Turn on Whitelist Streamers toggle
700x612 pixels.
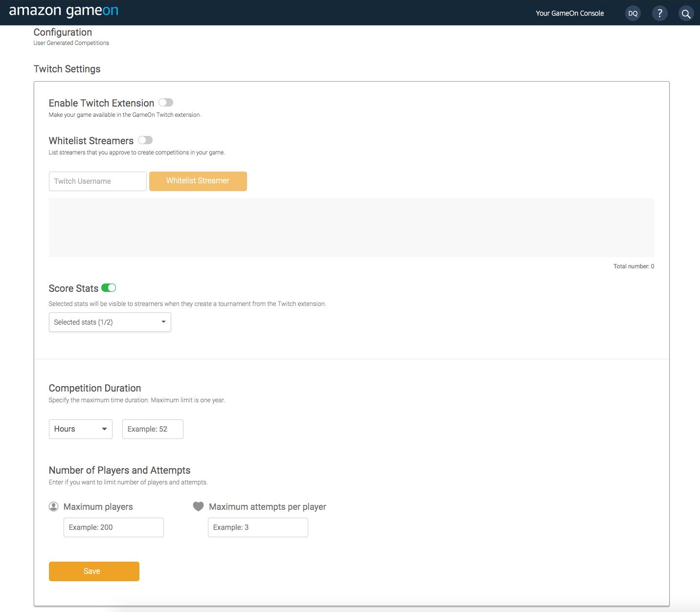click(x=145, y=140)
